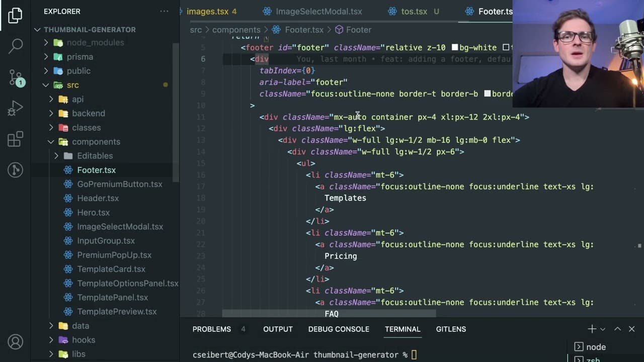The width and height of the screenshot is (644, 362).
Task: Open Explorer more actions ellipsis
Action: pyautogui.click(x=165, y=11)
